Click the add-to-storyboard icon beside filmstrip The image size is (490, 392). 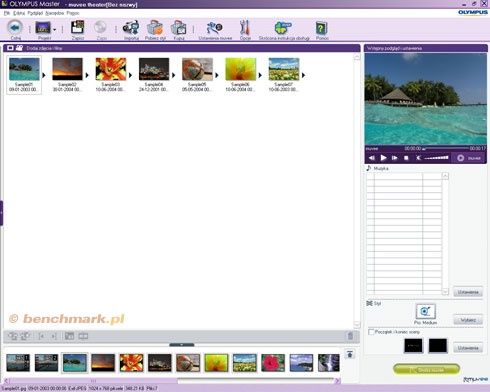pyautogui.click(x=350, y=354)
